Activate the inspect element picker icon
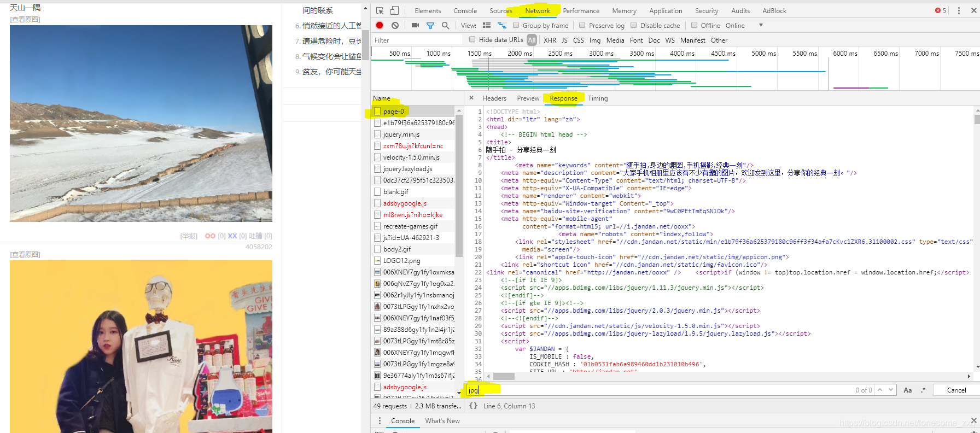The width and height of the screenshot is (980, 433). point(380,10)
